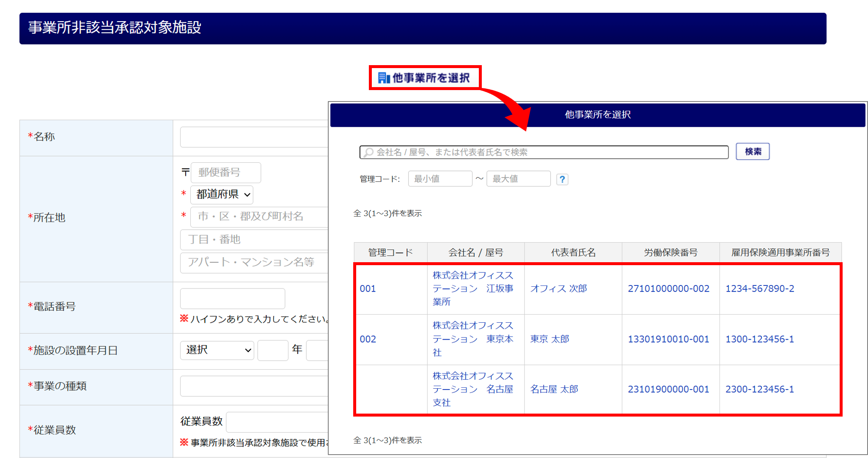The width and height of the screenshot is (868, 458).
Task: Click representative name オフィス 次郎
Action: [x=558, y=289]
